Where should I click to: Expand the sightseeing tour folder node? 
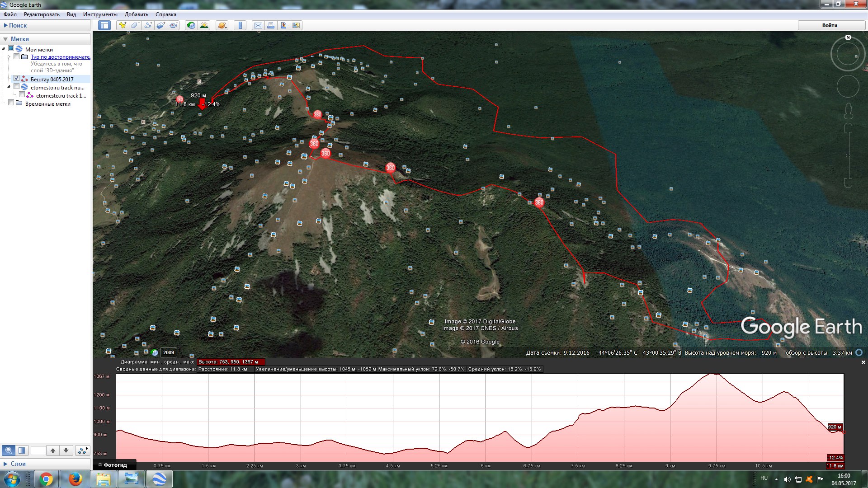point(9,57)
